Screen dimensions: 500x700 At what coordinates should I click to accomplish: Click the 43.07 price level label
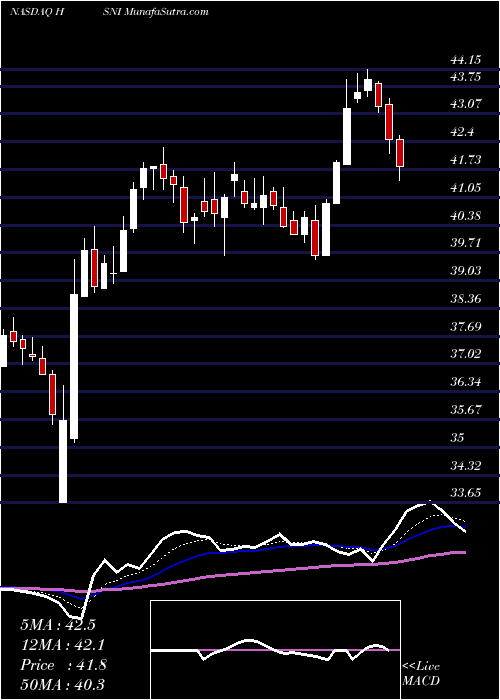pyautogui.click(x=465, y=104)
